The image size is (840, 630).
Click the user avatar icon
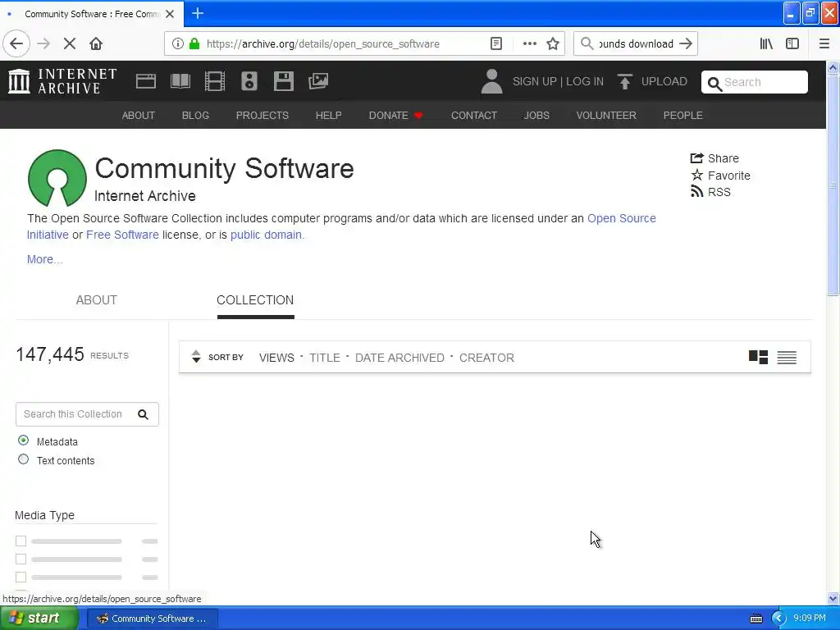[x=491, y=81]
